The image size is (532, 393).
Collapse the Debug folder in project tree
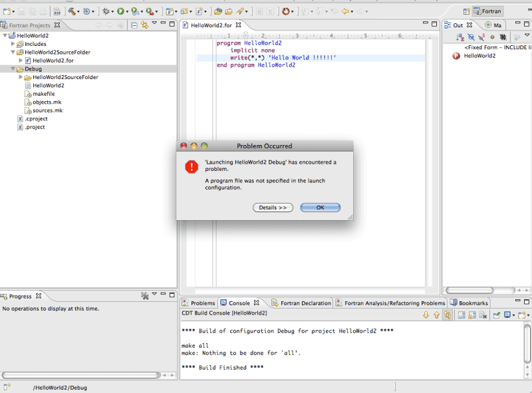[x=13, y=68]
